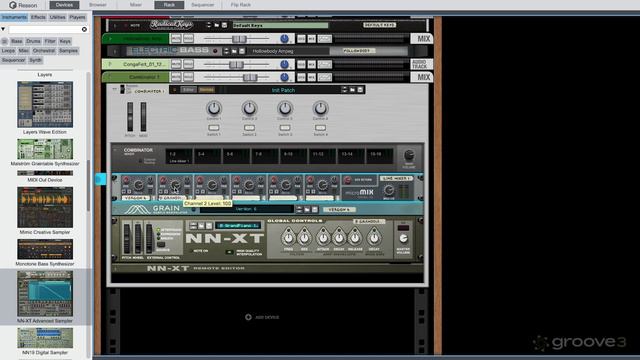Clear the device search field
This screenshot has height=360, width=640.
[x=84, y=29]
